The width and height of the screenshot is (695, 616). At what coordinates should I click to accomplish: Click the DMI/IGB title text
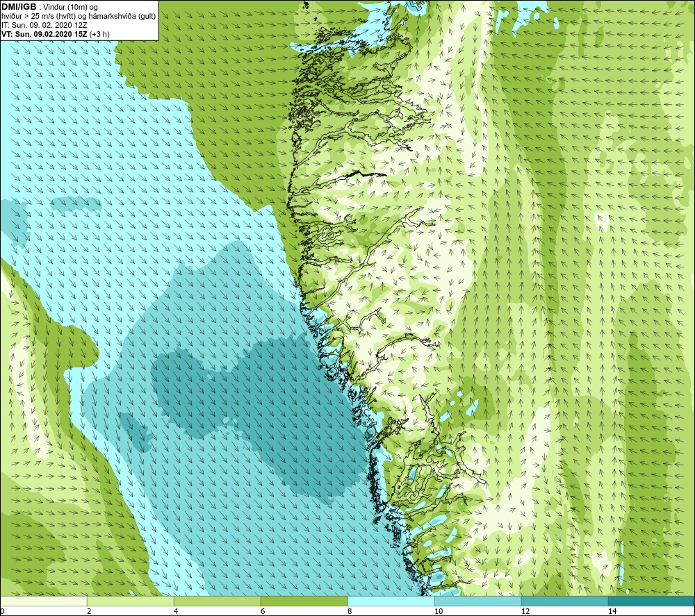coord(19,7)
